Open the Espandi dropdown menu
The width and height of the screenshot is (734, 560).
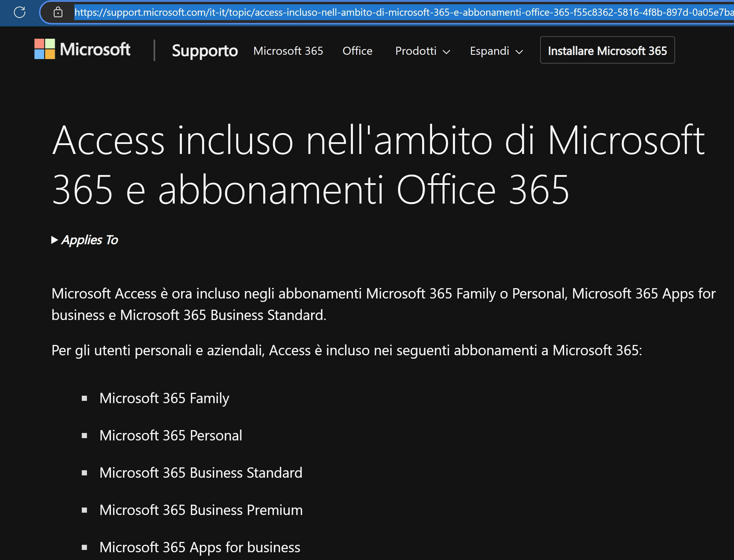coord(489,51)
